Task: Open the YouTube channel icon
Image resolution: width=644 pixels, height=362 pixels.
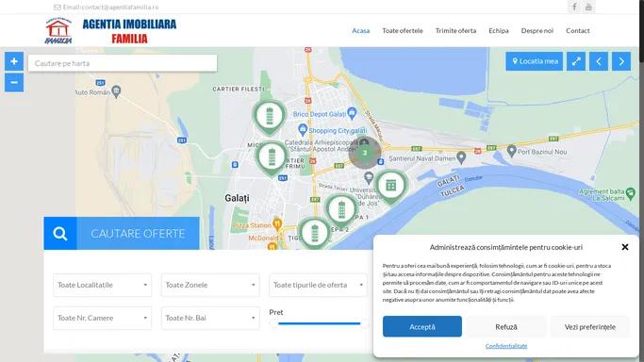Action: click(x=588, y=7)
